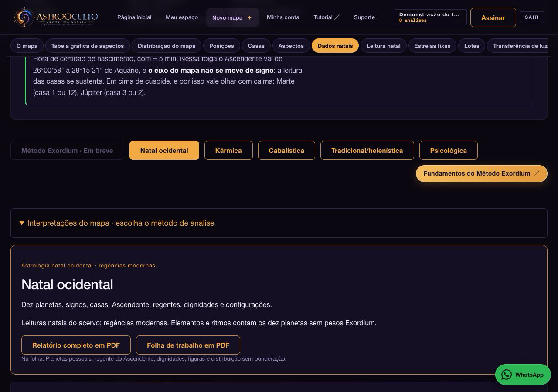Select the Aspectos tab

click(x=291, y=46)
